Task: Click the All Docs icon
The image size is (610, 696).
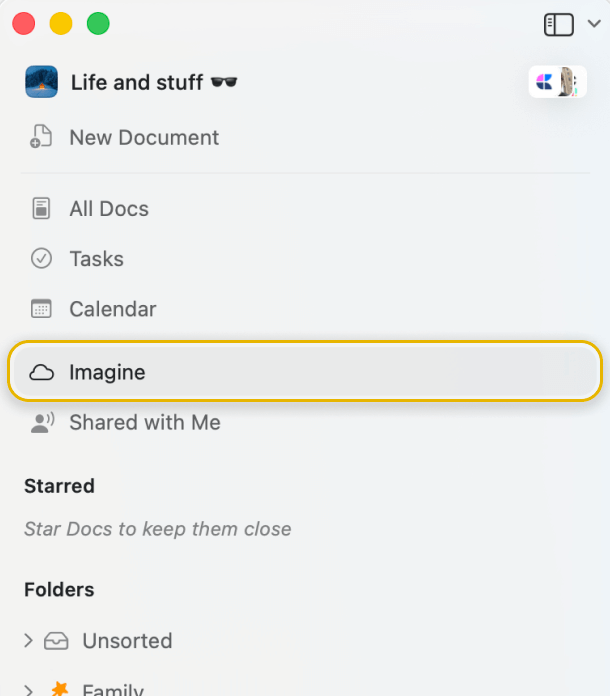Action: click(41, 208)
